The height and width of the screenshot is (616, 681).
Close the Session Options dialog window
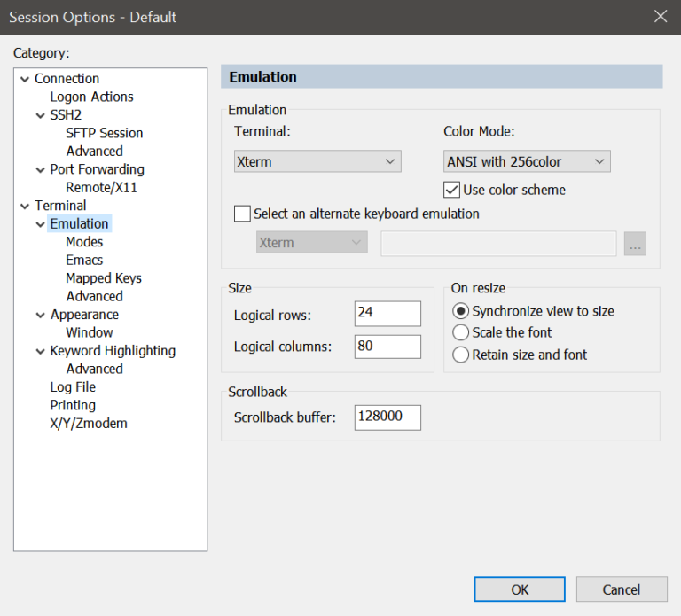click(660, 17)
